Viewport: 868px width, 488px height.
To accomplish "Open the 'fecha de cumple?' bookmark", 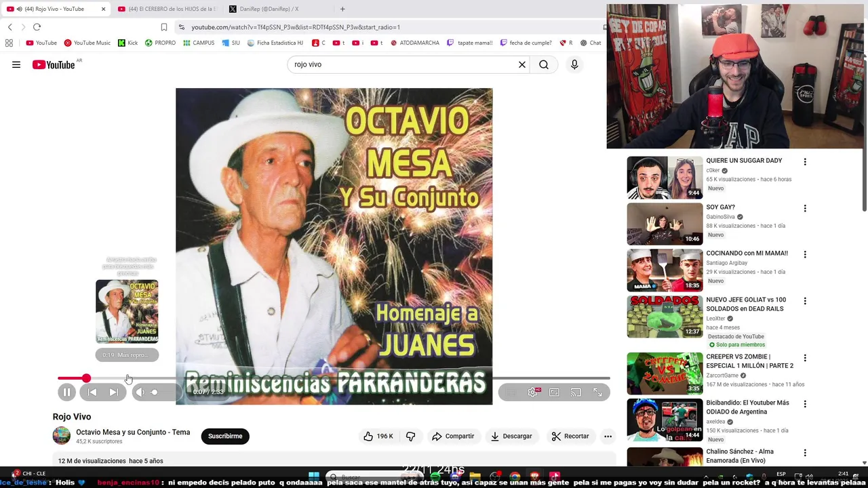I will 526,43.
